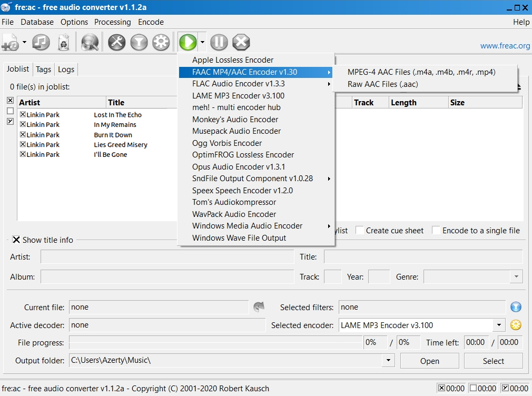The height and width of the screenshot is (396, 532).
Task: Open the Selected encoder dropdown
Action: click(498, 325)
